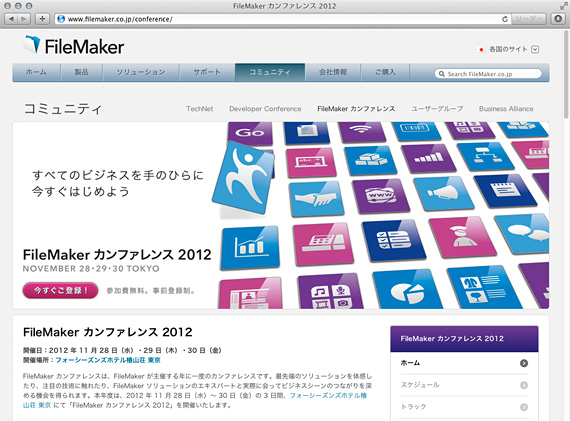Click the dark blue document list tile

pyautogui.click(x=505, y=191)
